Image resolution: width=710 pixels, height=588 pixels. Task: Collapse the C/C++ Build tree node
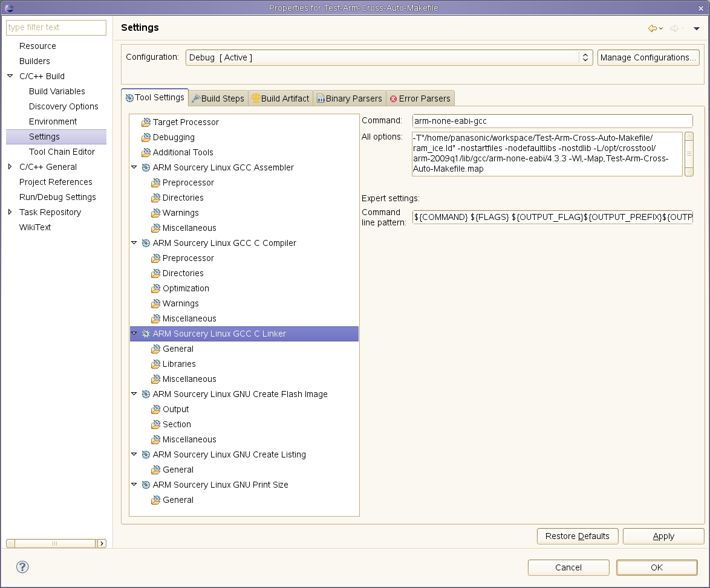[x=10, y=76]
